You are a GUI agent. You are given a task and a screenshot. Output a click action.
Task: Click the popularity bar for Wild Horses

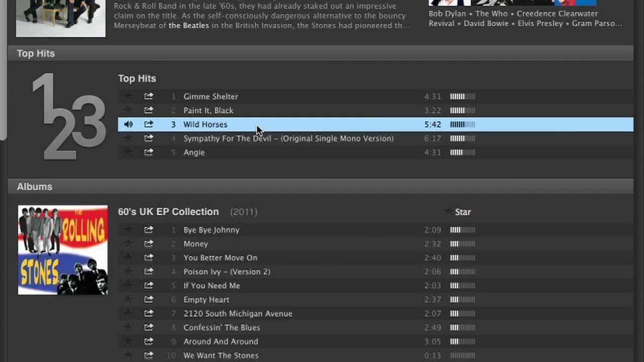tap(462, 125)
